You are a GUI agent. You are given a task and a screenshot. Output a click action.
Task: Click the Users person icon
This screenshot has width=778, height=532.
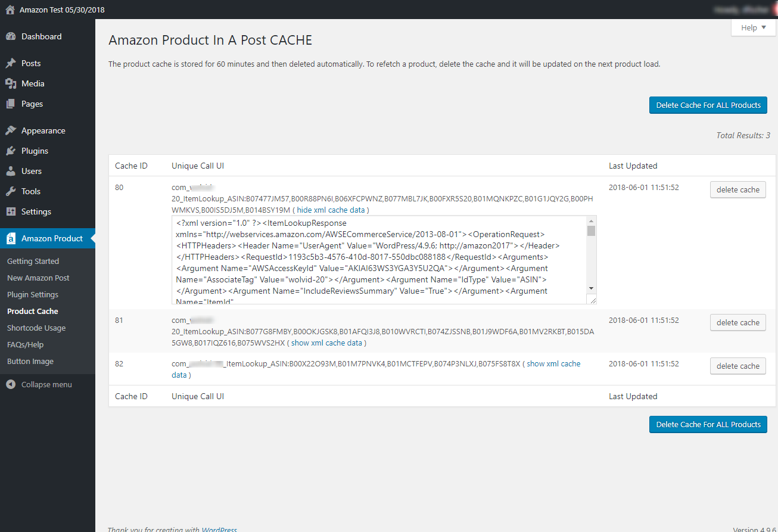(11, 171)
